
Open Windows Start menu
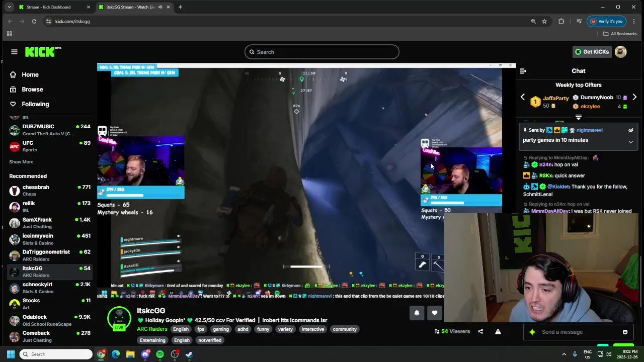[11, 354]
